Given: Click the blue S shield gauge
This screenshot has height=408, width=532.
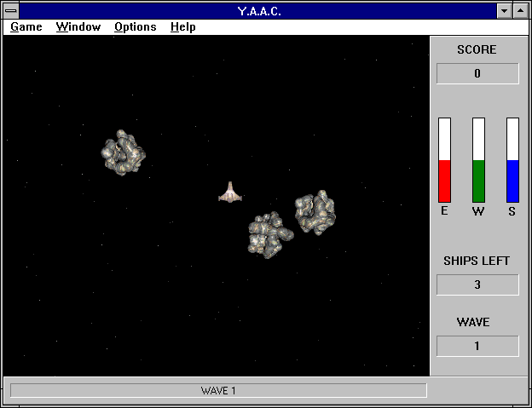Looking at the screenshot, I should (x=512, y=160).
